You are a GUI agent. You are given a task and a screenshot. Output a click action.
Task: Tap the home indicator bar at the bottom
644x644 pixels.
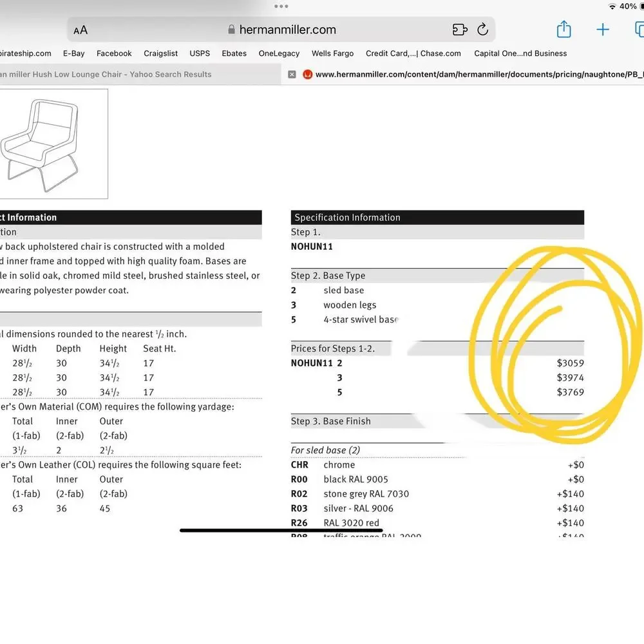(281, 530)
